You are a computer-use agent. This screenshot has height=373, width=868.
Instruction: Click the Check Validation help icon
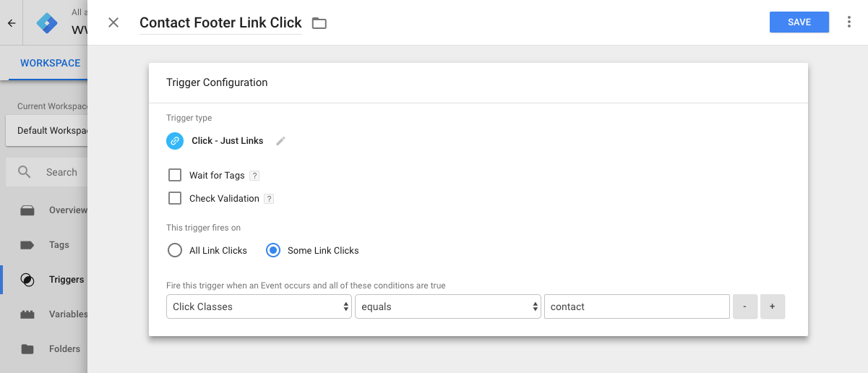point(269,199)
